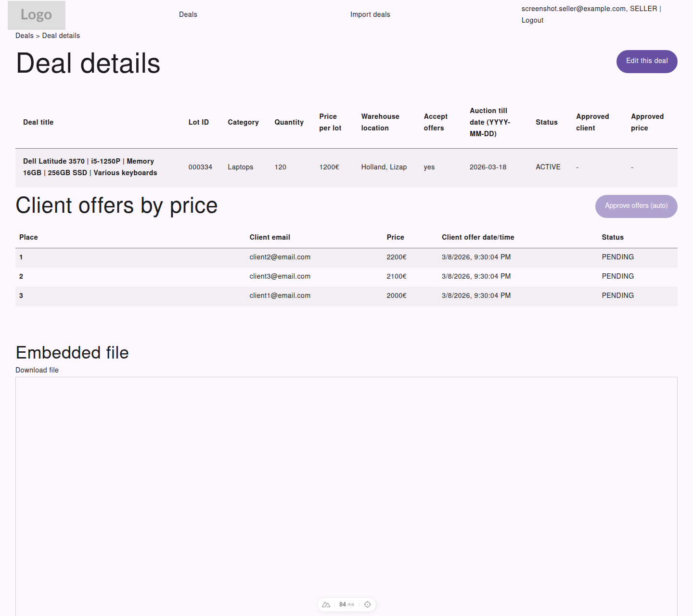The image size is (693, 616).
Task: Select client2@email.com offer row
Action: pyautogui.click(x=280, y=257)
